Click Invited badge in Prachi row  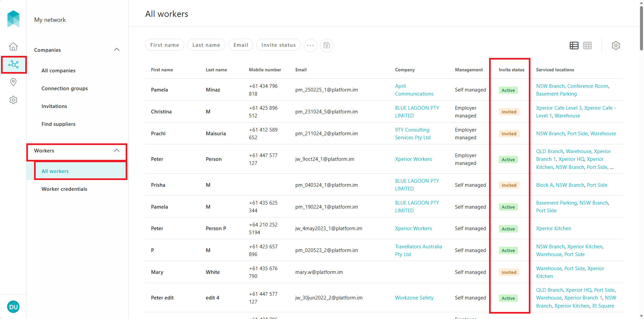click(509, 134)
